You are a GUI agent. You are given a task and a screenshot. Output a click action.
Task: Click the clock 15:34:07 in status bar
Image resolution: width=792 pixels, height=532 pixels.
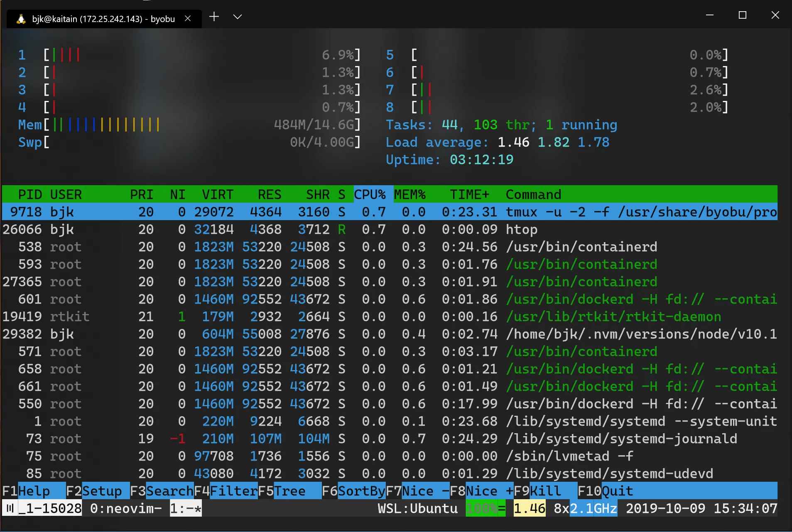pyautogui.click(x=745, y=508)
